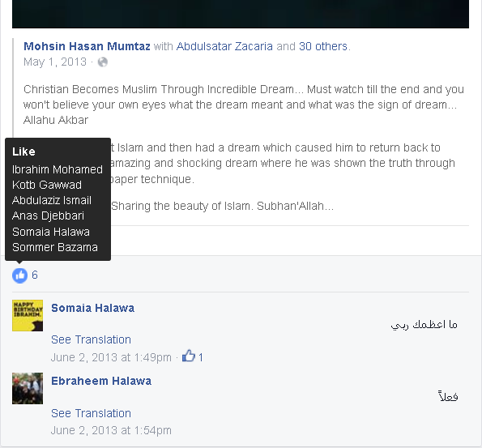This screenshot has height=448, width=482.
Task: Select Ibrahim Mohamed in Like tooltip
Action: coord(58,169)
